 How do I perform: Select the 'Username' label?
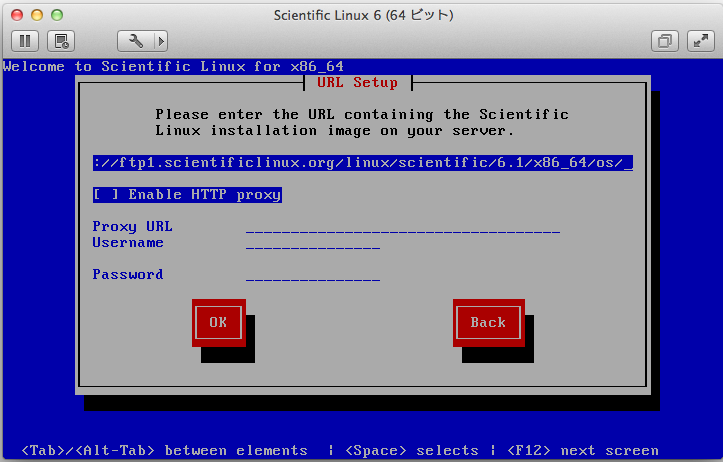click(128, 243)
